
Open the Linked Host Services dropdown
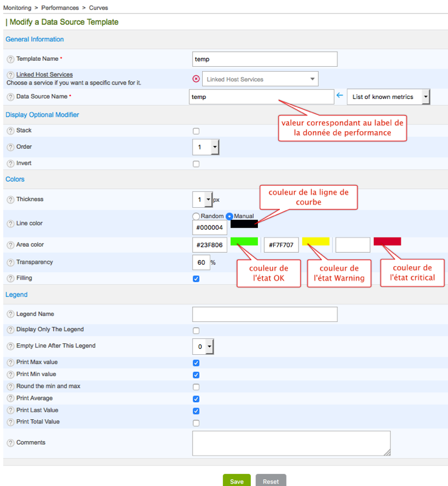tap(260, 79)
